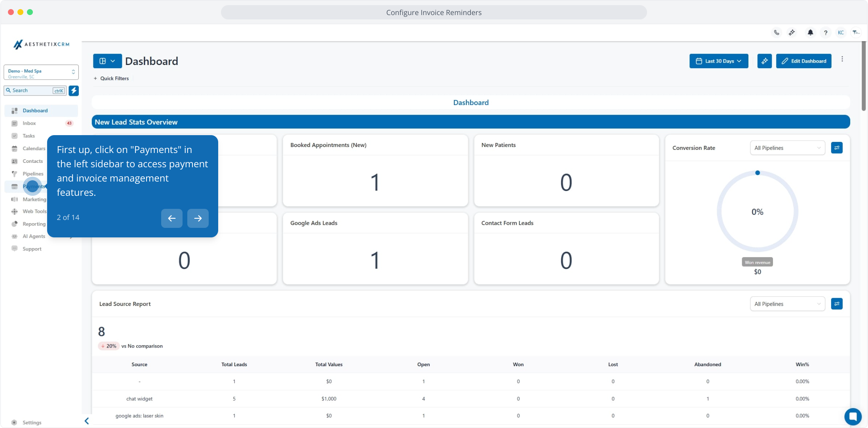This screenshot has width=868, height=428.
Task: Open the three-dot more options menu
Action: [842, 59]
